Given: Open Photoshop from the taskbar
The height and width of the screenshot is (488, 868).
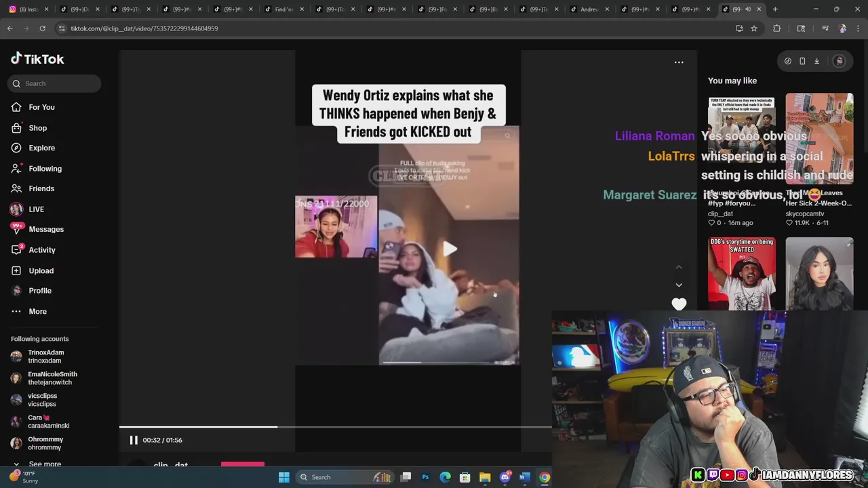Looking at the screenshot, I should pos(425,477).
